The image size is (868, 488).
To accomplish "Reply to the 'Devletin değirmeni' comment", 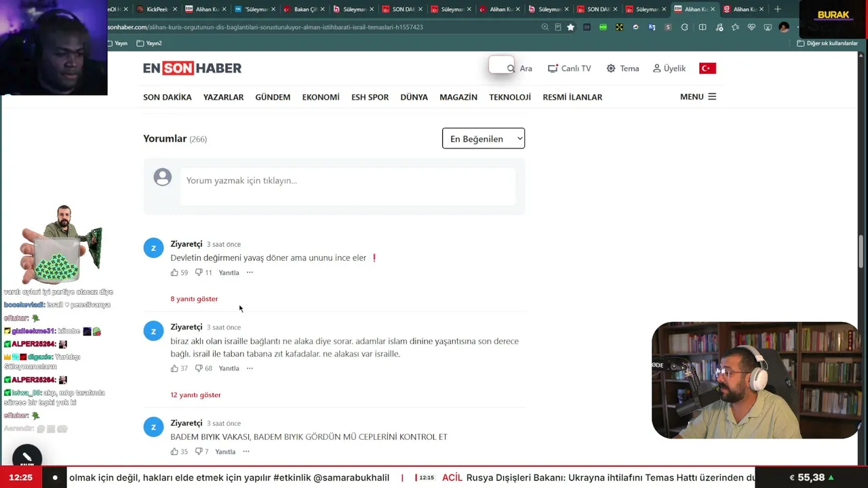I will tap(229, 272).
